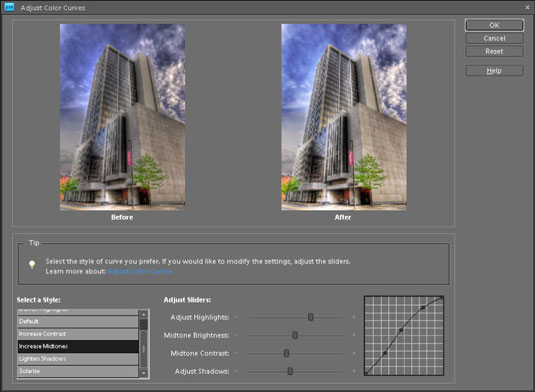Viewport: 535px width, 392px height.
Task: Close the Adjust Color Curves dialog
Action: pos(527,7)
